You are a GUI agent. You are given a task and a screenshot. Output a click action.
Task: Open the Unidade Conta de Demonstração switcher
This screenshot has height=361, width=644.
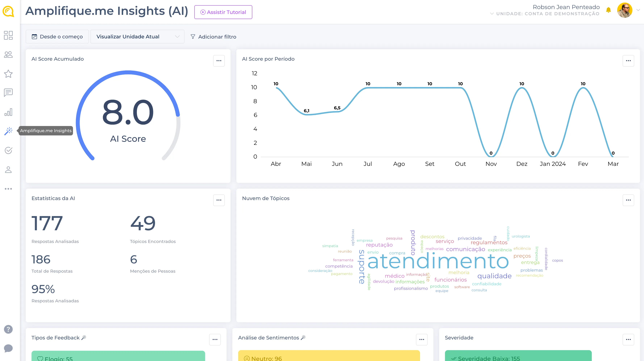click(x=545, y=14)
